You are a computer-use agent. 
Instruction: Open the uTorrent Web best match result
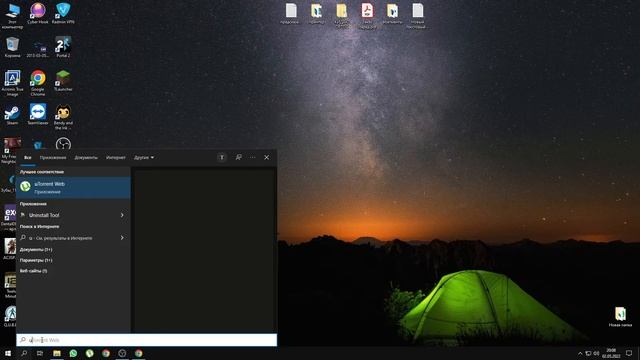point(73,187)
